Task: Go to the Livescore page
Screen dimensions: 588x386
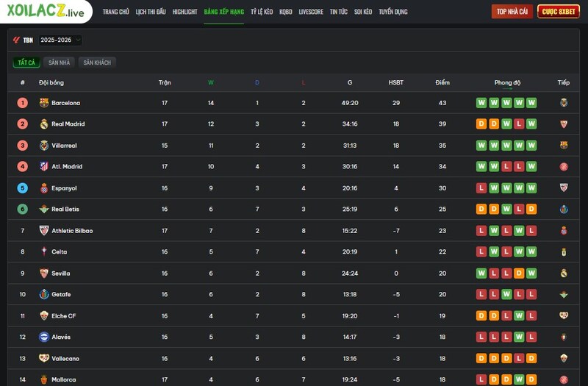Action: pyautogui.click(x=311, y=12)
